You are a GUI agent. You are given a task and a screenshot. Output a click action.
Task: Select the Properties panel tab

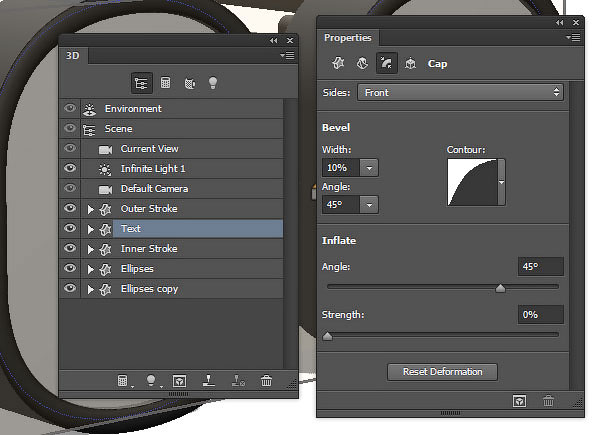(x=347, y=38)
